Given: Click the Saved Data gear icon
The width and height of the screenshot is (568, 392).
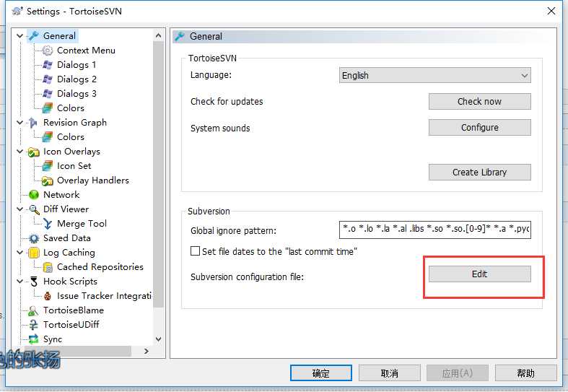Looking at the screenshot, I should [x=34, y=238].
